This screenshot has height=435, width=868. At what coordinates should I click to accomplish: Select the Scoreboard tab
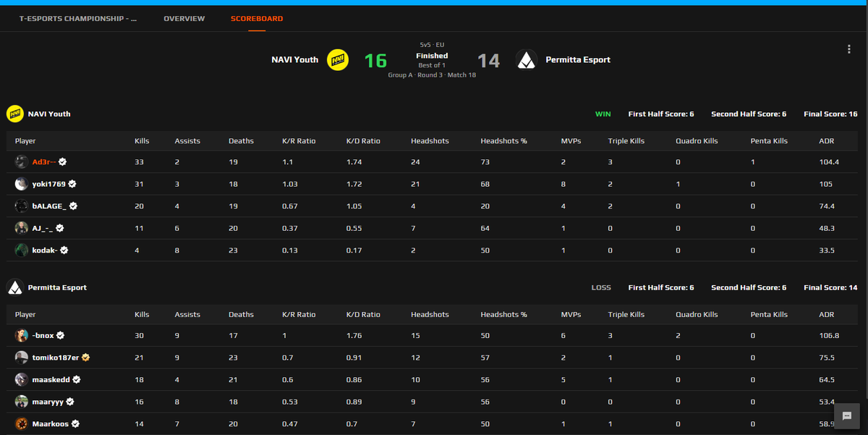pos(257,18)
